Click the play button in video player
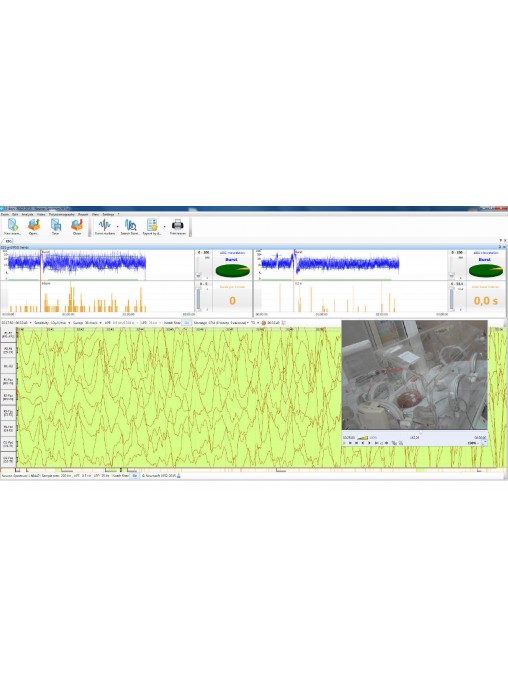 tap(345, 443)
